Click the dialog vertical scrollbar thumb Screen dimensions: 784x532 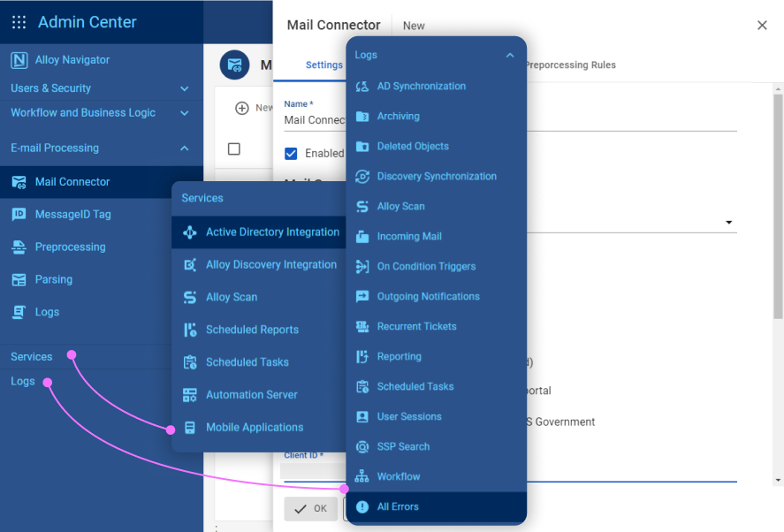click(778, 206)
